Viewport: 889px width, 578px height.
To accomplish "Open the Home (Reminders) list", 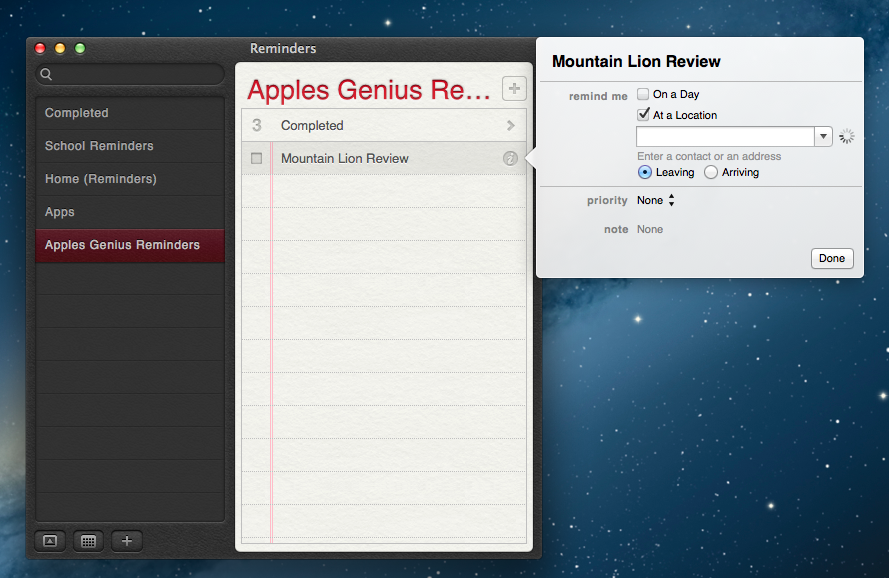I will 100,179.
